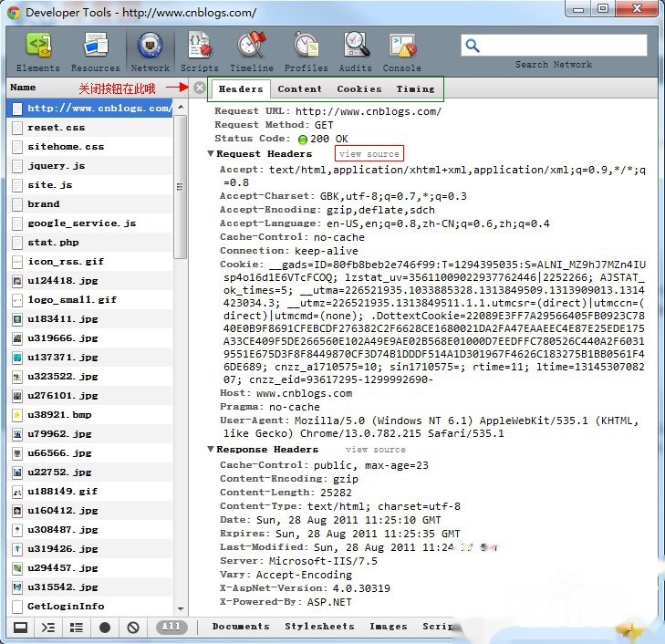Click the resource list scrollbar thumb
Viewport: 665px width, 644px height.
pyautogui.click(x=181, y=187)
